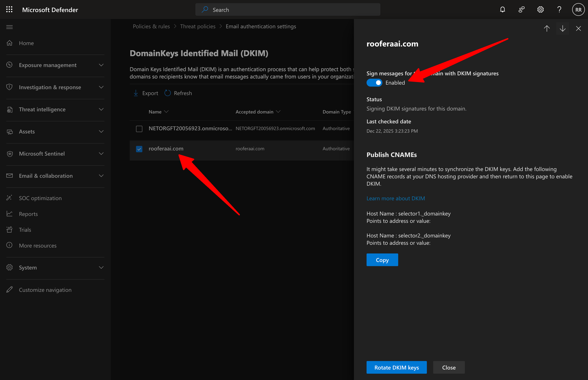
Task: Open the Learn more about DKIM link
Action: click(x=396, y=198)
